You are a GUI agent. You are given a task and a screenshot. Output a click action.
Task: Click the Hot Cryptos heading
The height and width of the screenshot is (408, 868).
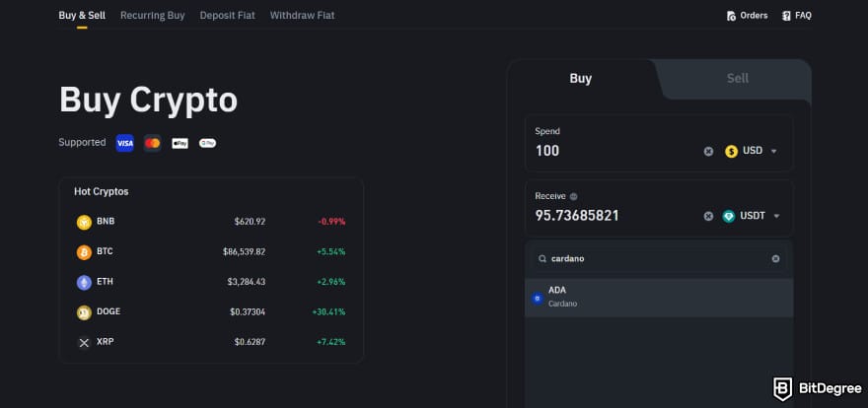tap(102, 192)
